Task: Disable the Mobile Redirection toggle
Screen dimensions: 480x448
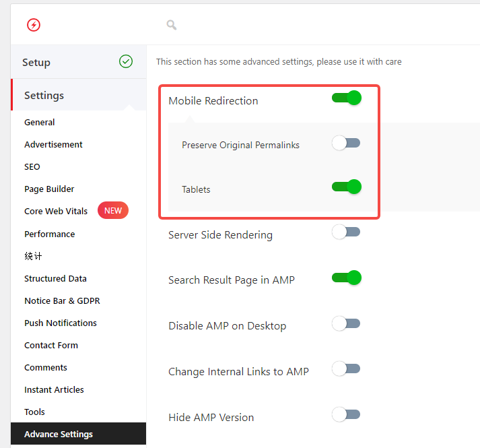Action: point(347,98)
